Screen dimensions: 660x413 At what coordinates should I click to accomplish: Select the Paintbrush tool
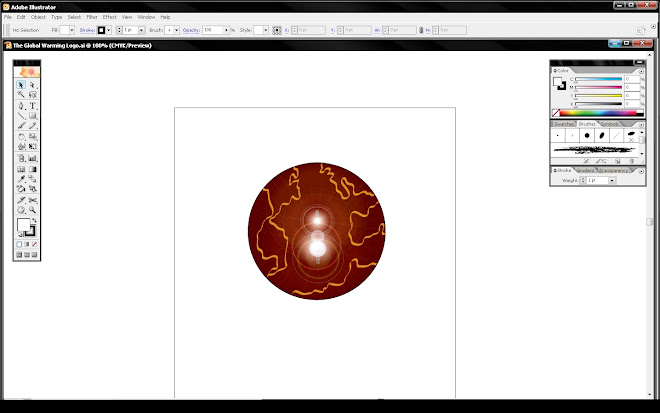click(21, 125)
